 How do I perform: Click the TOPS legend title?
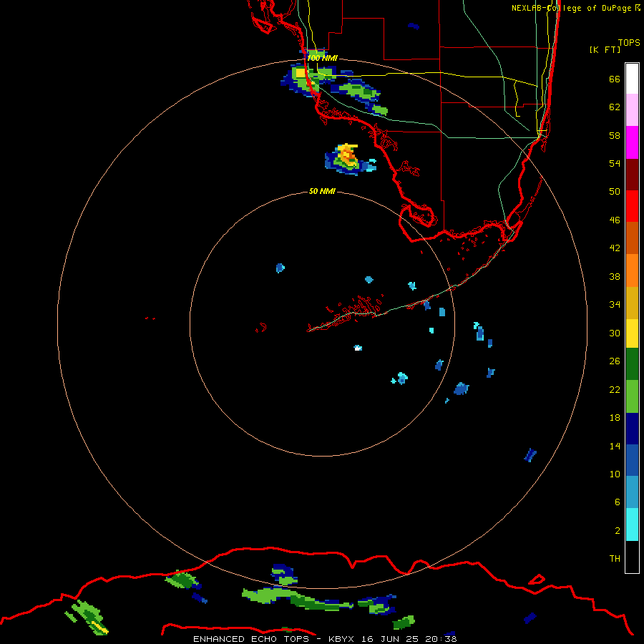pos(629,42)
